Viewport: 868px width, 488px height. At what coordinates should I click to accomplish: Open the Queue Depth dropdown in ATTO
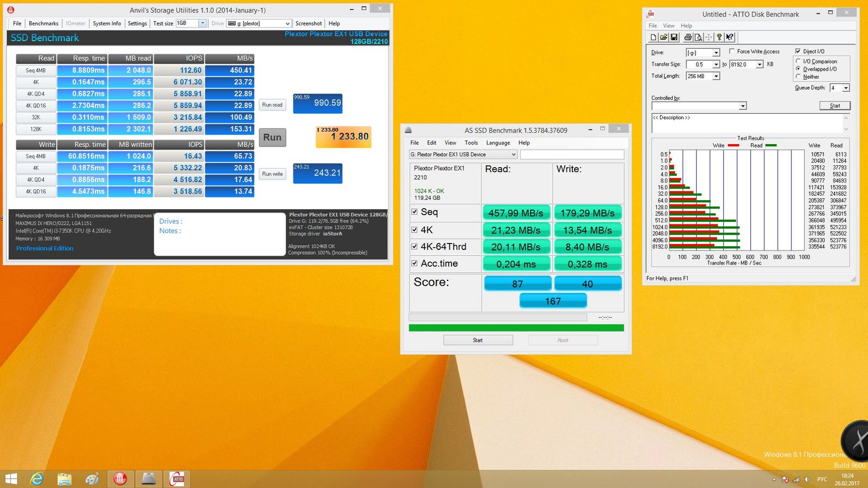pos(846,88)
